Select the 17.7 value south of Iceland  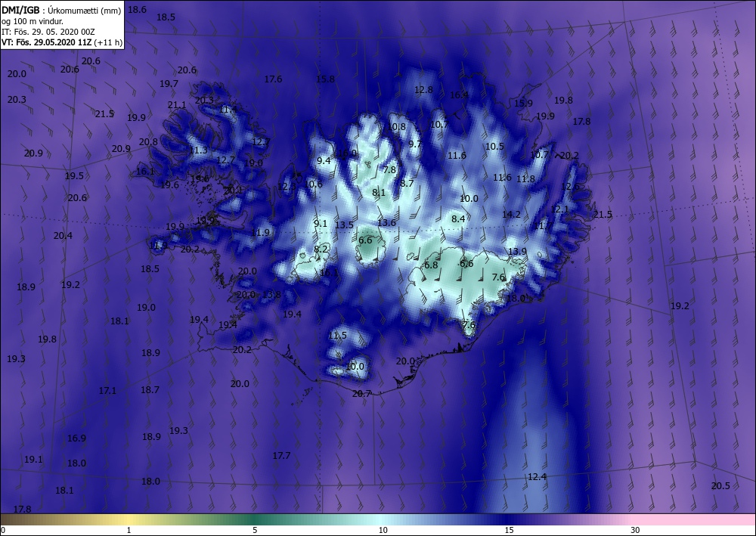click(281, 456)
